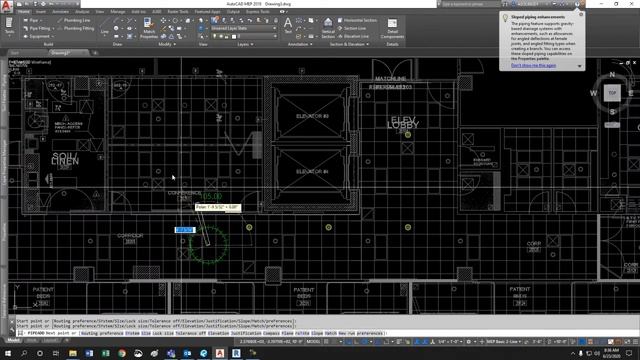
Task: Expand the Section & Elevation panel
Action: pyautogui.click(x=349, y=44)
